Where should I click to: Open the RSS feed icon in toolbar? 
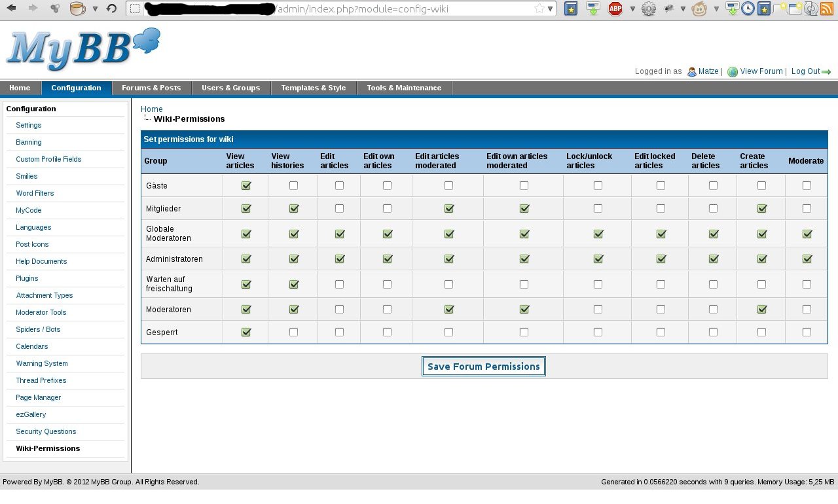tap(827, 9)
